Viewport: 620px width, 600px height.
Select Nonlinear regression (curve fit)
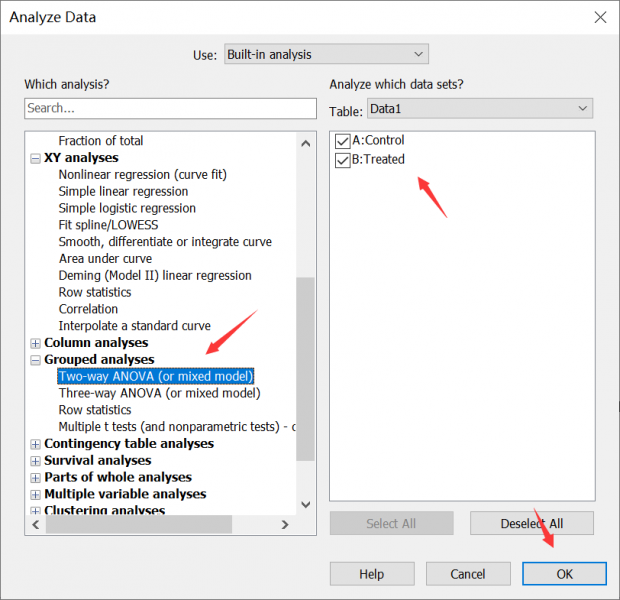point(143,174)
